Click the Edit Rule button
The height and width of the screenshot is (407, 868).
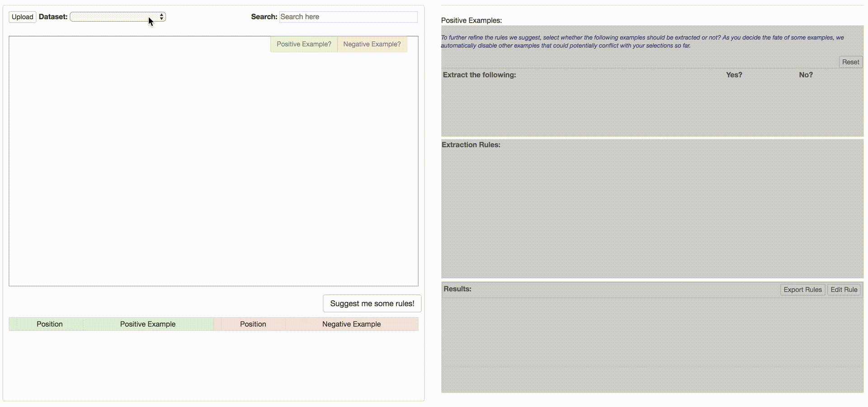(844, 289)
